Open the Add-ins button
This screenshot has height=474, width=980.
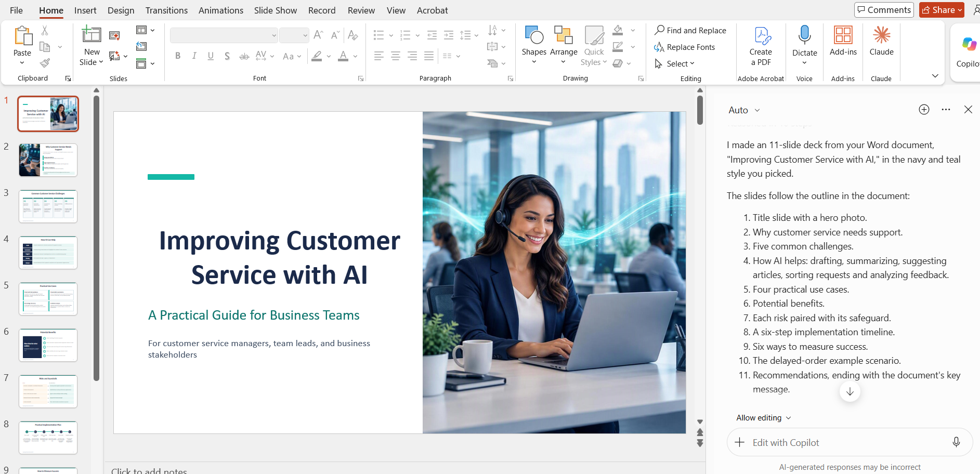click(843, 41)
